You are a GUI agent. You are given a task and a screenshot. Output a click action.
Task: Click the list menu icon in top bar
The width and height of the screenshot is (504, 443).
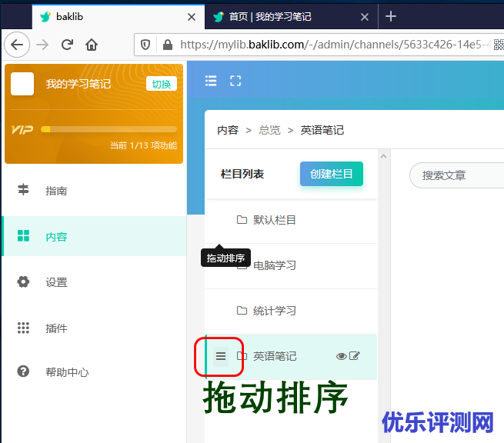click(211, 81)
